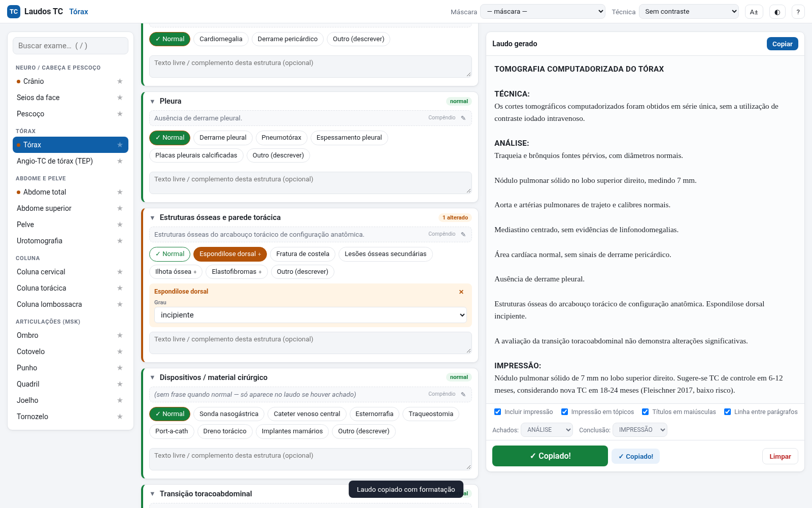Edit Estruturas ósseas Compêndio pencil icon
Image resolution: width=812 pixels, height=508 pixels.
[463, 234]
